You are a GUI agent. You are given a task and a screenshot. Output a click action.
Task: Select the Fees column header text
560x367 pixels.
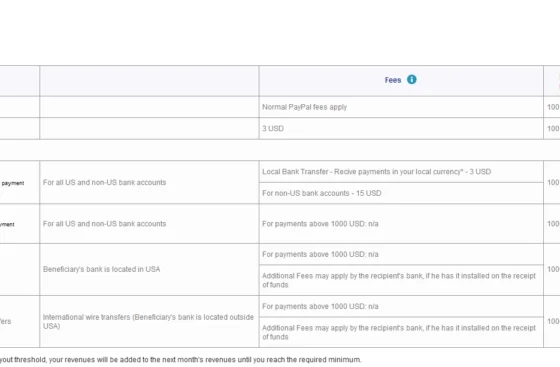coord(393,80)
